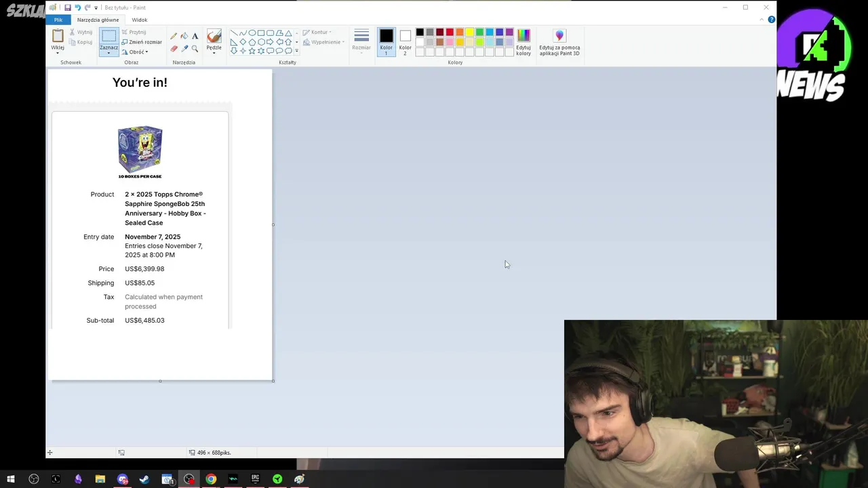
Task: Choose the orange color swatch
Action: coord(460,32)
